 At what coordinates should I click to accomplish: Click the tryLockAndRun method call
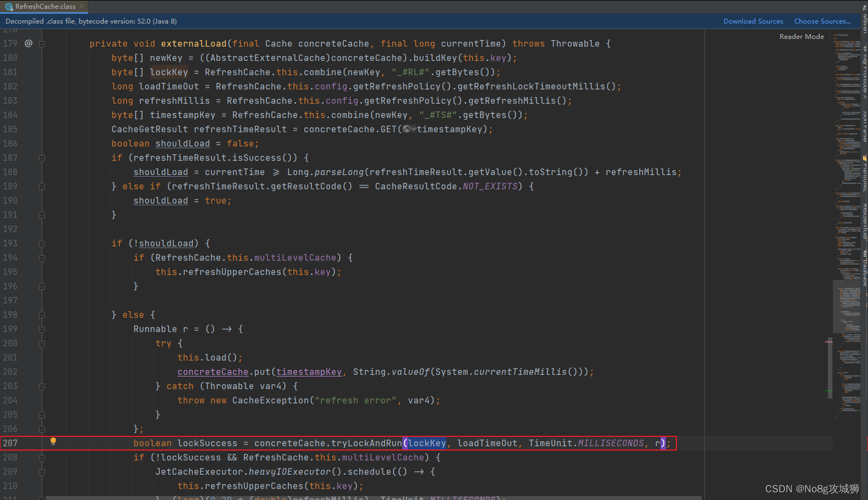coord(367,443)
